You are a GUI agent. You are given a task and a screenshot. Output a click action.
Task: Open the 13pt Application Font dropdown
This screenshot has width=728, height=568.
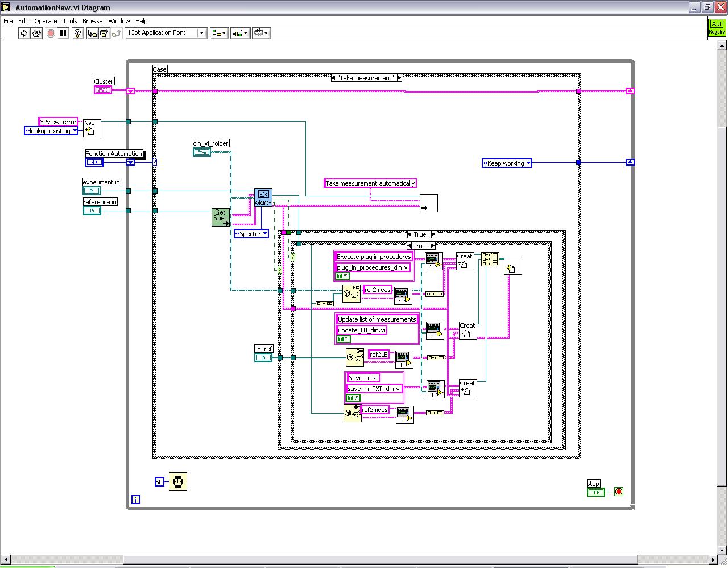166,33
